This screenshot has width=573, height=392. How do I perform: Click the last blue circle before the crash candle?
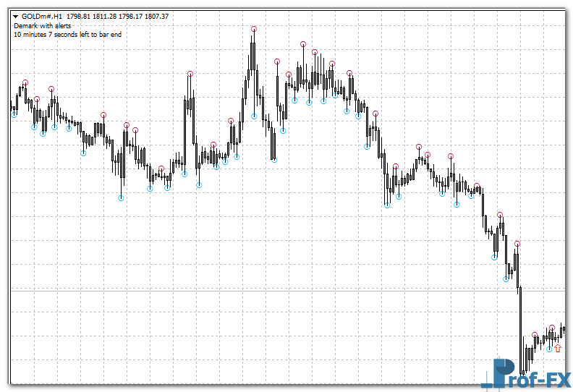point(506,279)
